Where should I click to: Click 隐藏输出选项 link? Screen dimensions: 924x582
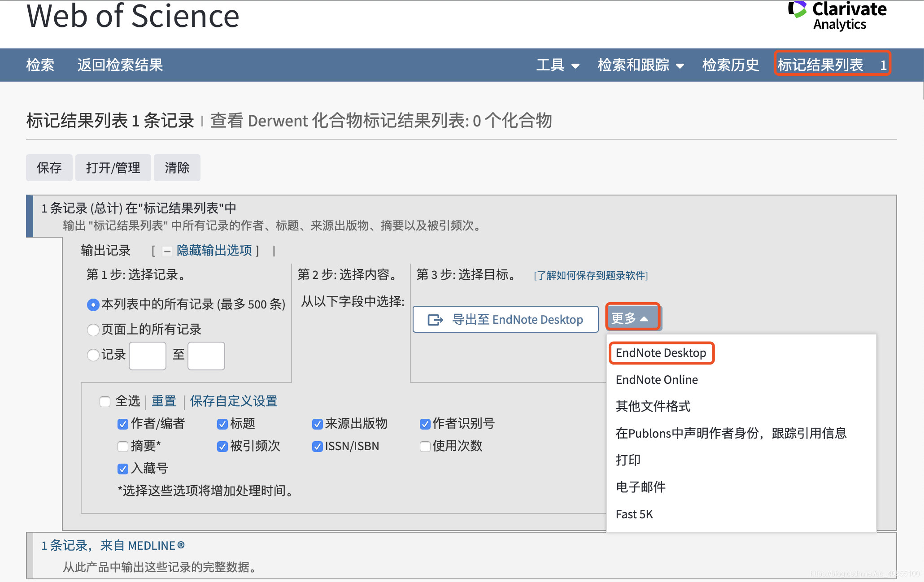(x=214, y=251)
